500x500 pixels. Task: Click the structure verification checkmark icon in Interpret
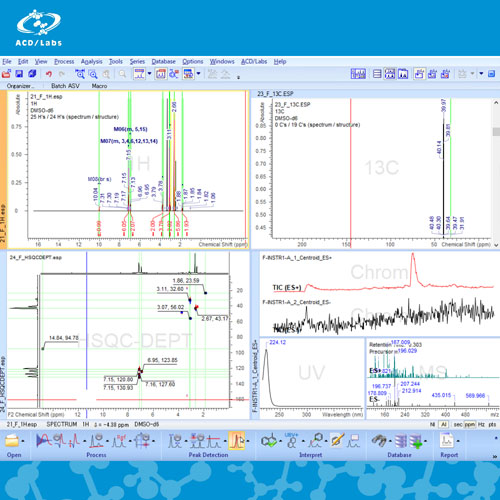pos(269,441)
